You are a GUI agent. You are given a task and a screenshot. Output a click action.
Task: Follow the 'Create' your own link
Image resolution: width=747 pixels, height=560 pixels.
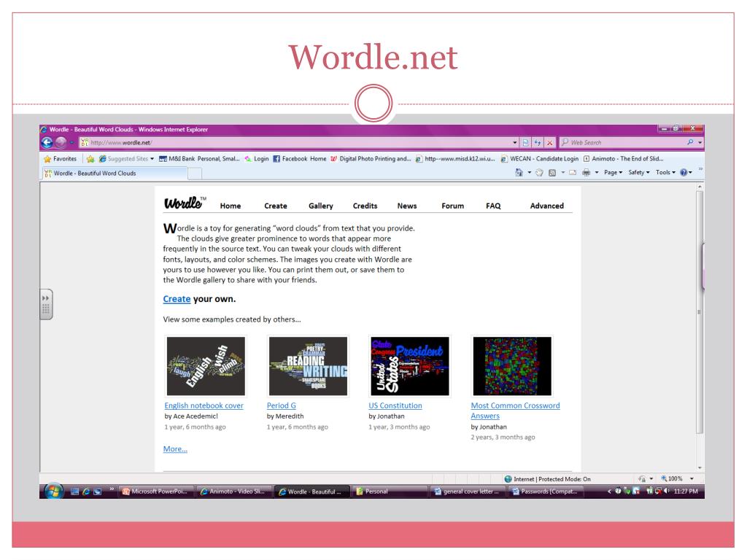pos(177,299)
